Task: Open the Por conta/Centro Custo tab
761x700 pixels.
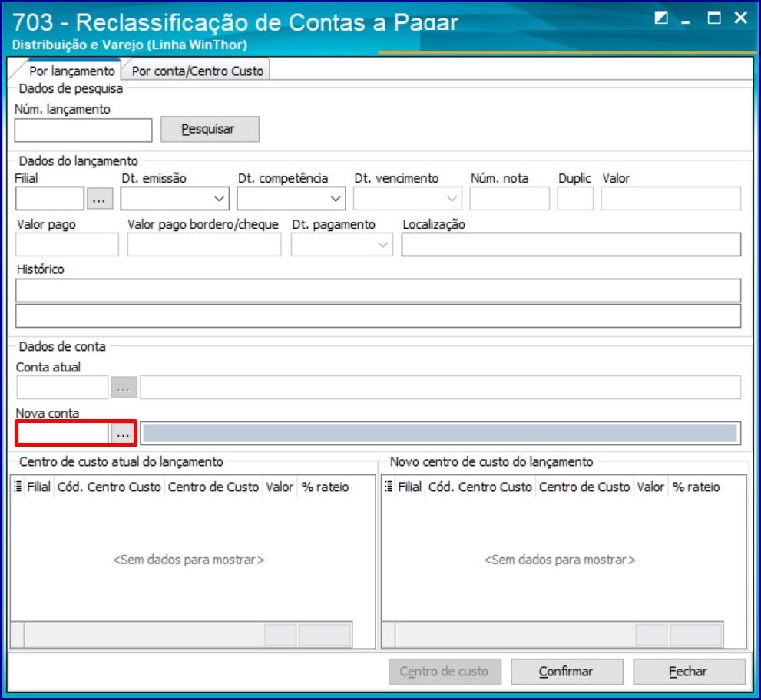Action: [x=197, y=71]
